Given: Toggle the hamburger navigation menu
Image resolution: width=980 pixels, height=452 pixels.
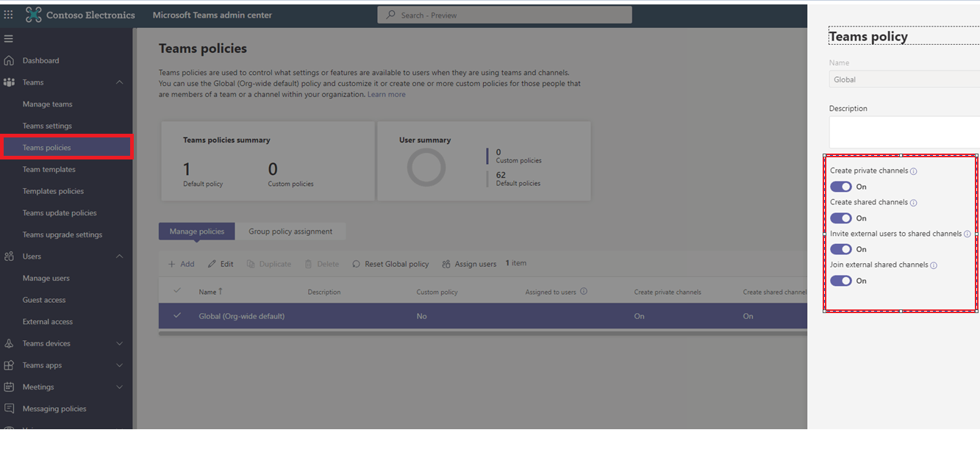Looking at the screenshot, I should (9, 38).
